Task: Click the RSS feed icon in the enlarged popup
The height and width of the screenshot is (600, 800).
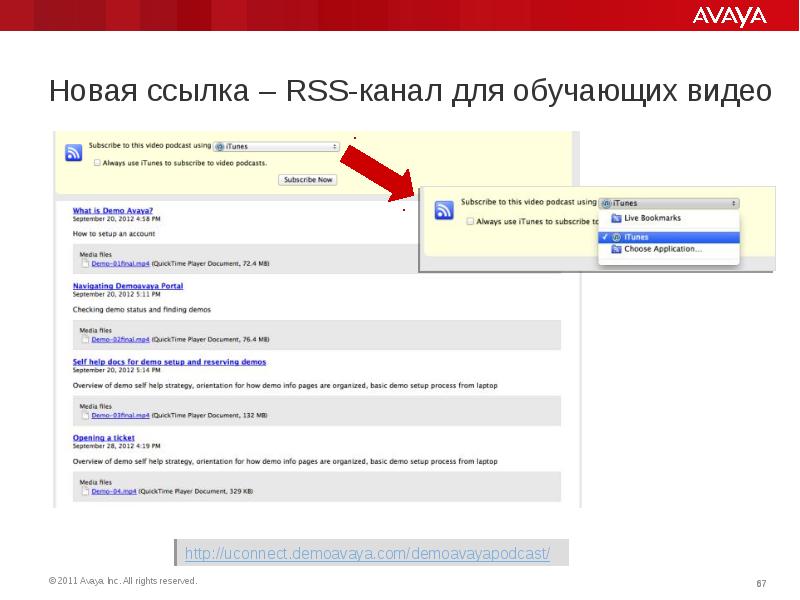Action: (445, 210)
